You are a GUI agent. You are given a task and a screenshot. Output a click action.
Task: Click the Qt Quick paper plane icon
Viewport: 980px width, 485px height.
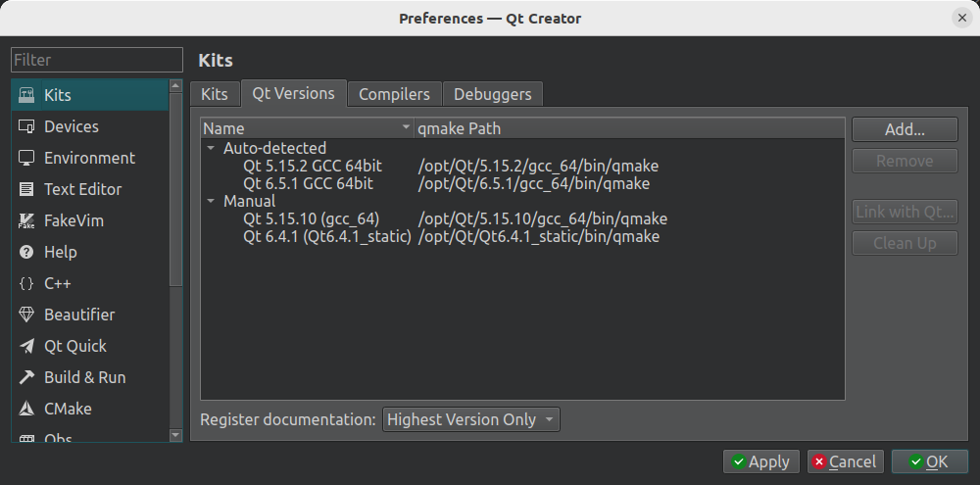tap(26, 346)
